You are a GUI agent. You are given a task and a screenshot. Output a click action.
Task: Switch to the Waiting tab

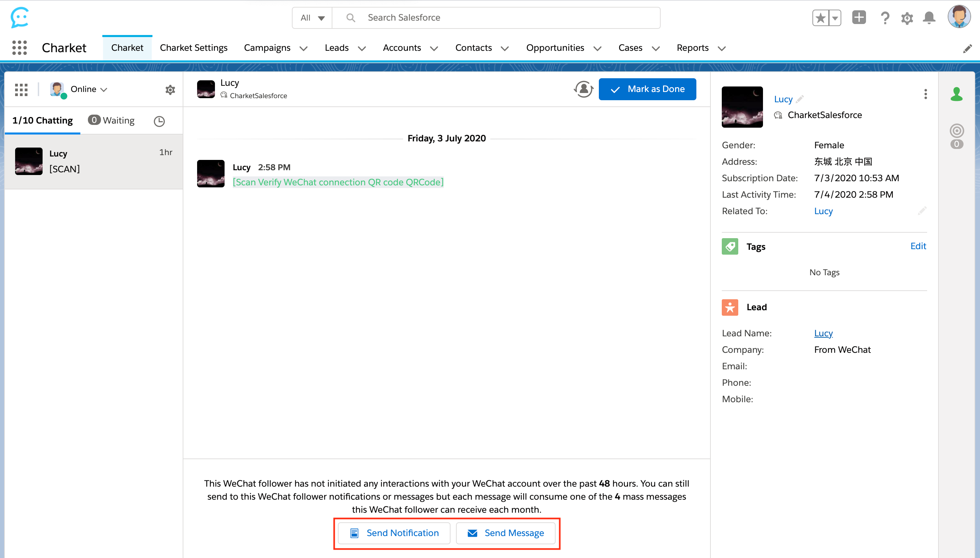[112, 120]
